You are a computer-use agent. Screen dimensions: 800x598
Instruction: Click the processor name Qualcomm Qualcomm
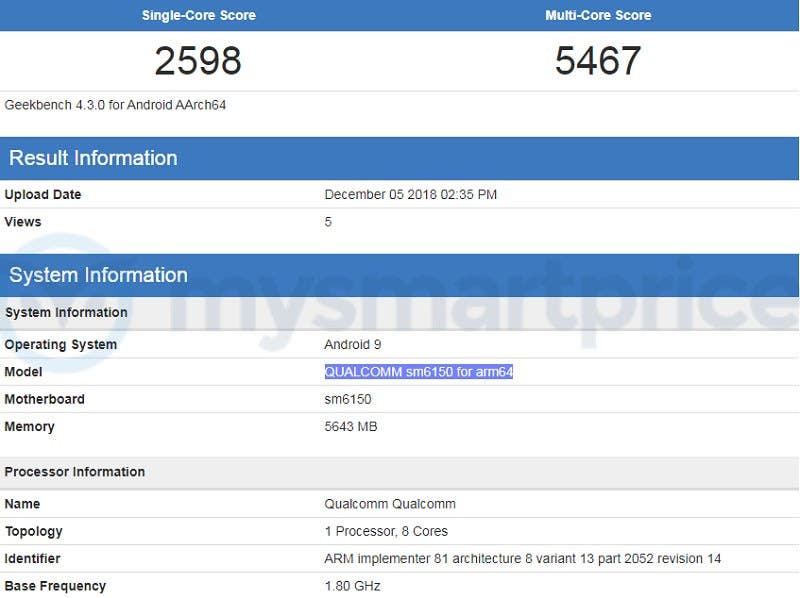390,504
